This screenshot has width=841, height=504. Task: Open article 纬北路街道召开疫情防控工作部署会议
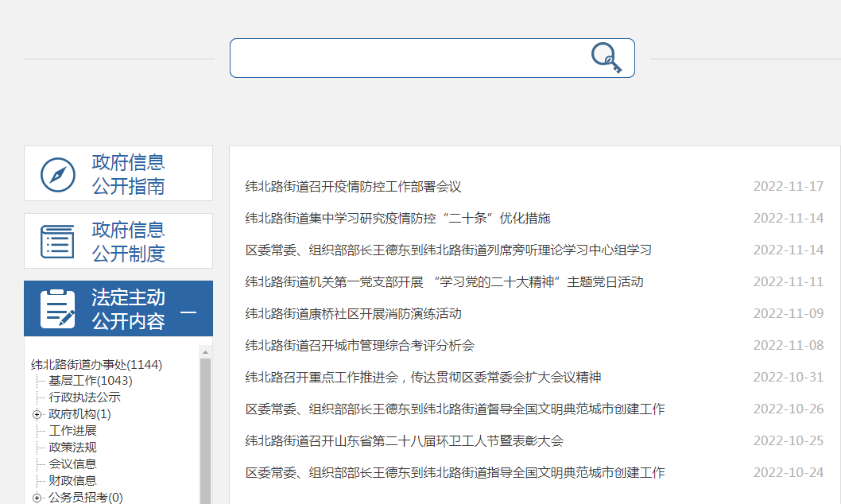tap(353, 187)
